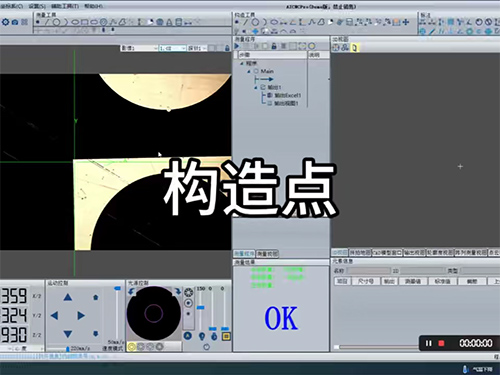Switch to the 轮廓度视图 tab
The width and height of the screenshot is (500, 375).
[440, 253]
